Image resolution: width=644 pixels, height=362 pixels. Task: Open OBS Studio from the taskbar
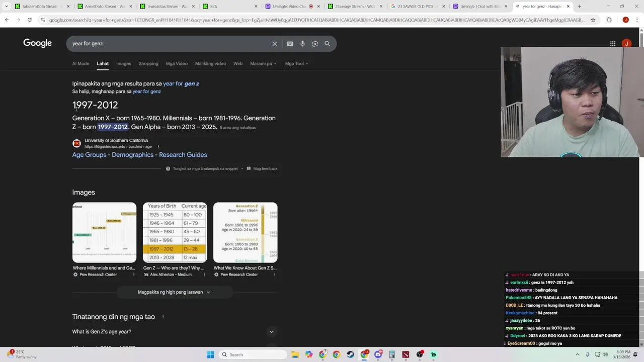pos(420,354)
